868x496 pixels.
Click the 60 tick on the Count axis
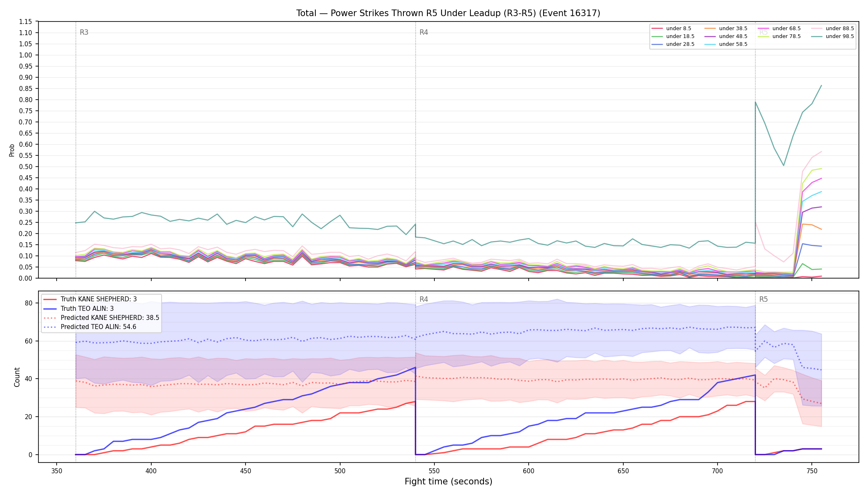pyautogui.click(x=29, y=341)
